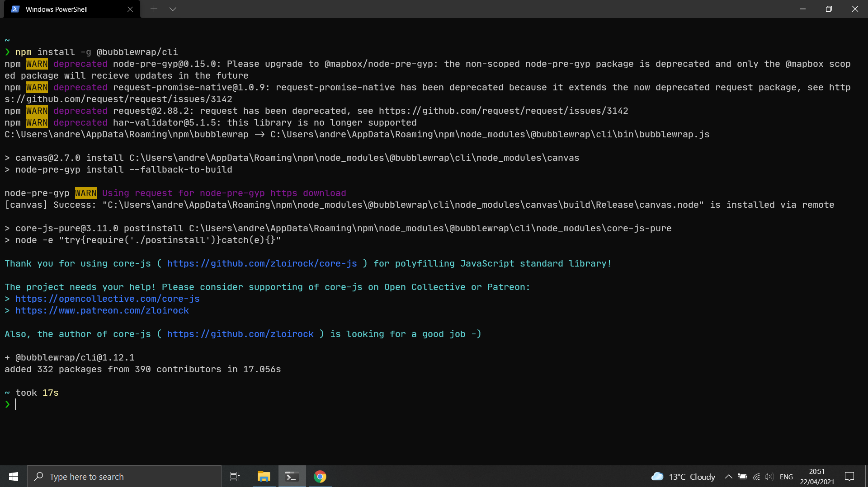The image size is (868, 487).
Task: Open the terminal tab dropdown chevron
Action: tap(173, 9)
